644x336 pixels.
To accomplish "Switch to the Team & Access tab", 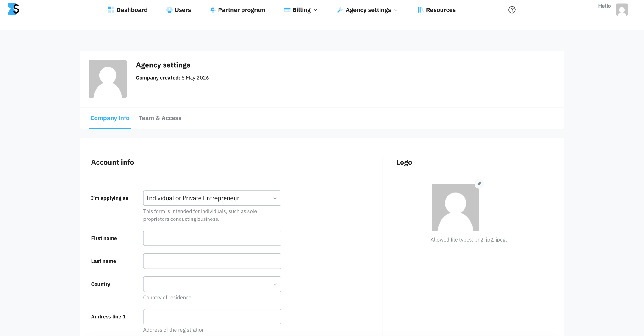I will (160, 118).
